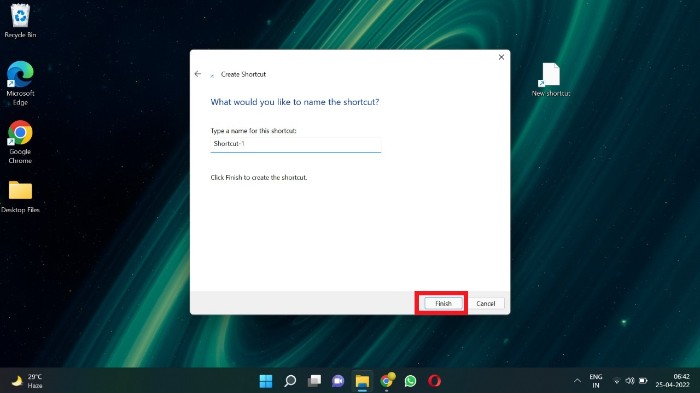The height and width of the screenshot is (393, 700).
Task: Open File Explorer from the taskbar
Action: click(x=362, y=381)
